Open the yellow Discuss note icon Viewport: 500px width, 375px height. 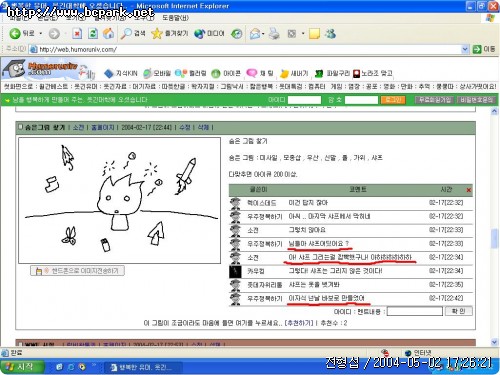[314, 33]
